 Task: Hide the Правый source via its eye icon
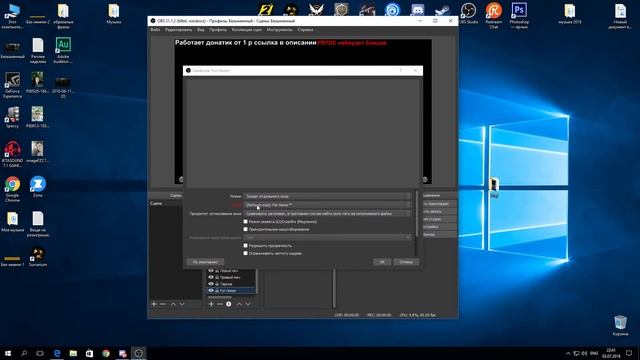click(211, 277)
